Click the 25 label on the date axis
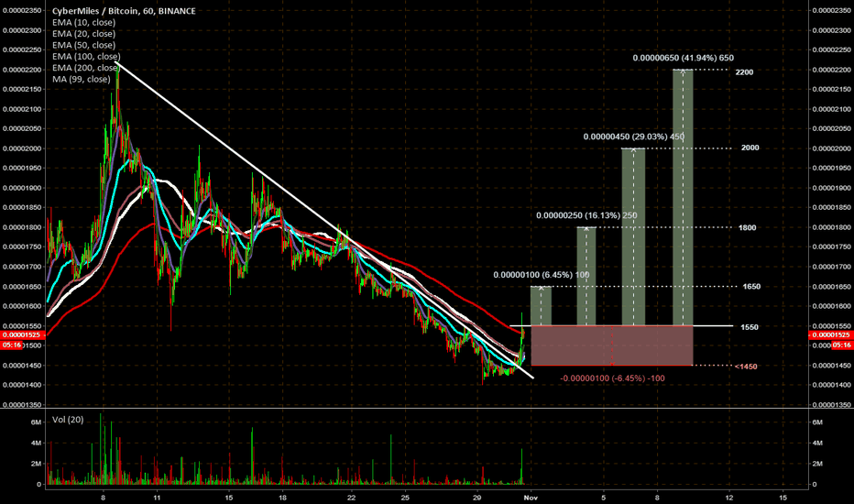Screen dimensions: 854x504 405,498
